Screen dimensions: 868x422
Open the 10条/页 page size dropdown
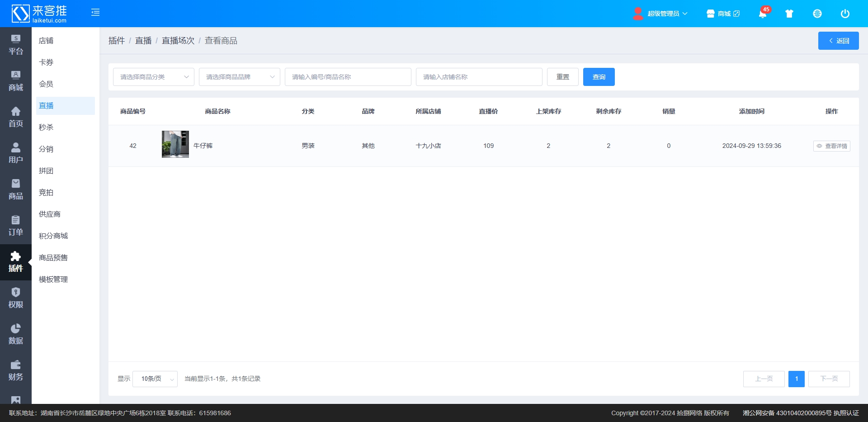(x=155, y=379)
